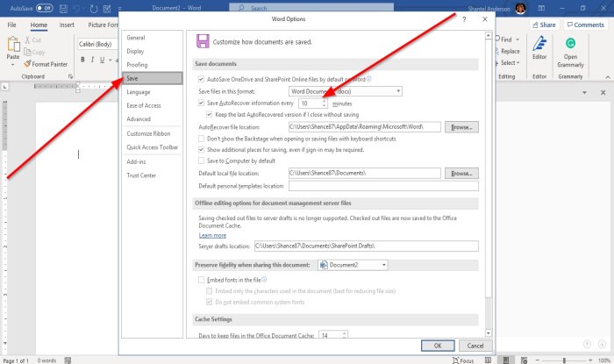This screenshot has width=614, height=364.
Task: Open the Underline style dropdown arrow
Action: [x=111, y=60]
